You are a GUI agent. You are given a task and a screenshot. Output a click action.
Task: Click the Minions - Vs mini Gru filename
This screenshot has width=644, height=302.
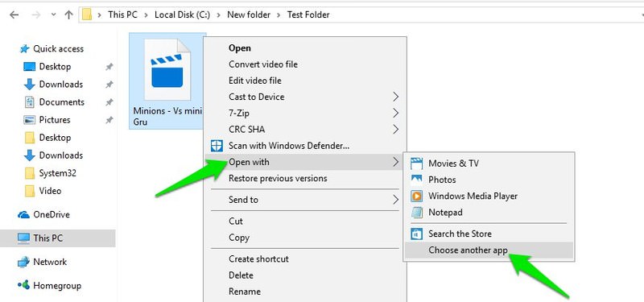click(x=168, y=116)
